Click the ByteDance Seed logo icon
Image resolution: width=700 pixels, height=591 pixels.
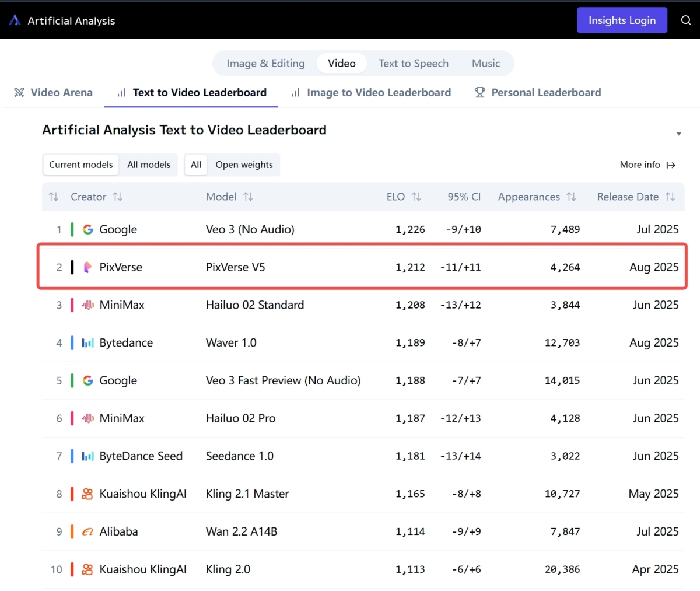88,456
